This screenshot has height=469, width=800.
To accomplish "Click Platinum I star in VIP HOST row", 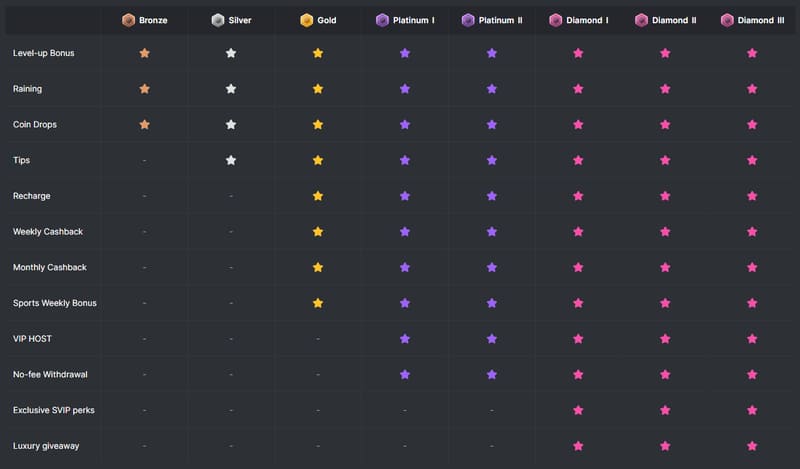I will click(405, 339).
